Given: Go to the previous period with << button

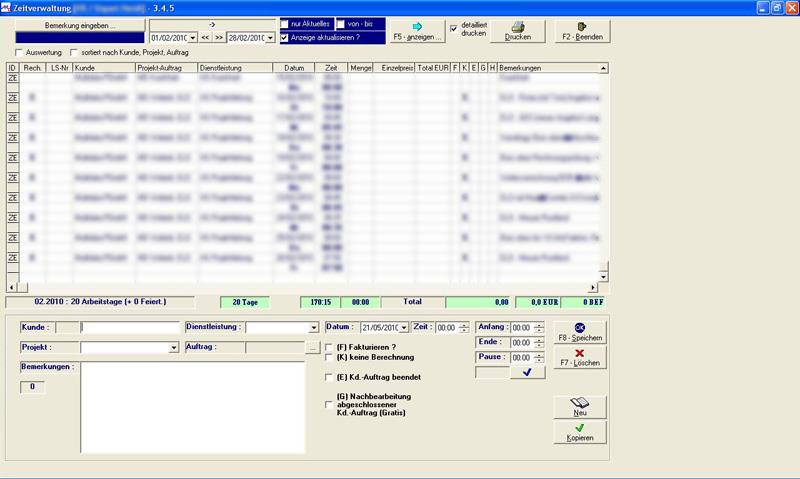Looking at the screenshot, I should (x=204, y=38).
